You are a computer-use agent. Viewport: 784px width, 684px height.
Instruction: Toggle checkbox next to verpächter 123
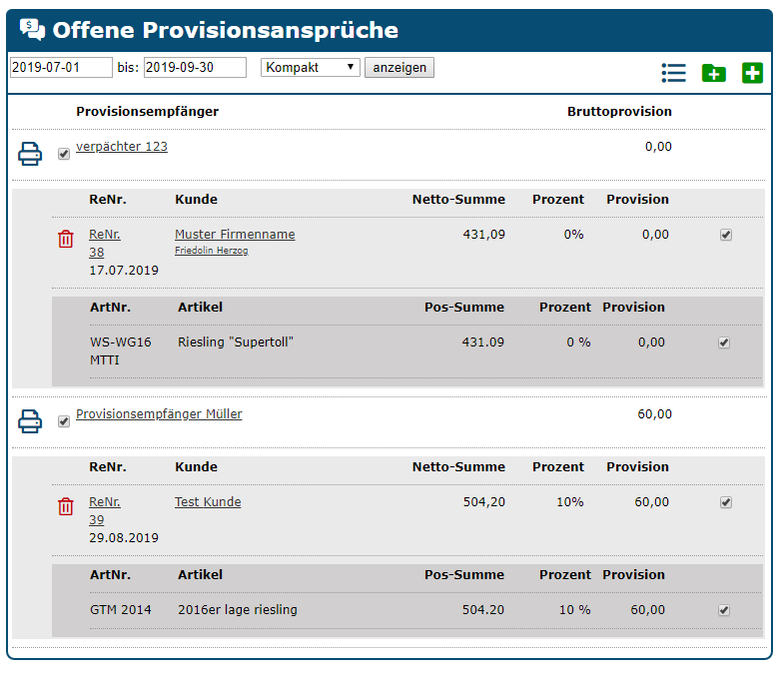(x=64, y=154)
